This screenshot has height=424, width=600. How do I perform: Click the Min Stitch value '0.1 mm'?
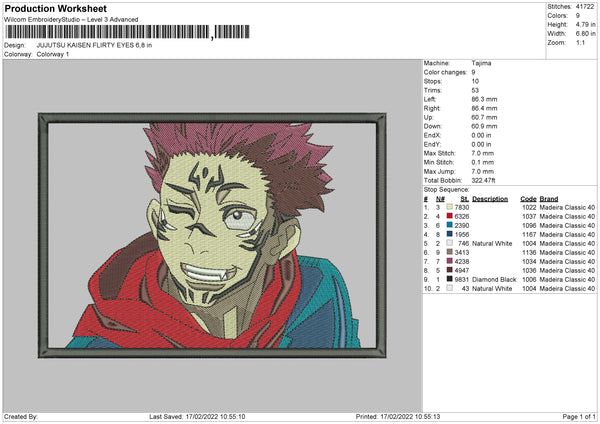click(483, 162)
